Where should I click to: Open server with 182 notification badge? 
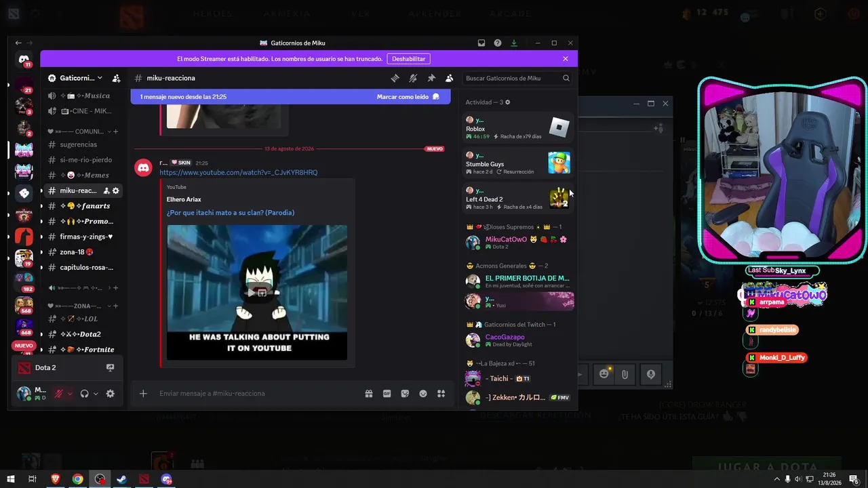(x=24, y=281)
